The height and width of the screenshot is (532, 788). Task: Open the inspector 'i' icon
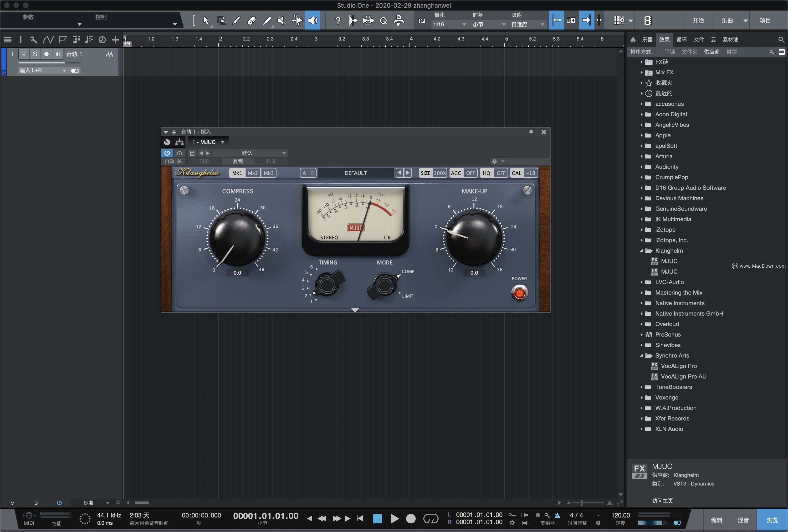point(20,40)
